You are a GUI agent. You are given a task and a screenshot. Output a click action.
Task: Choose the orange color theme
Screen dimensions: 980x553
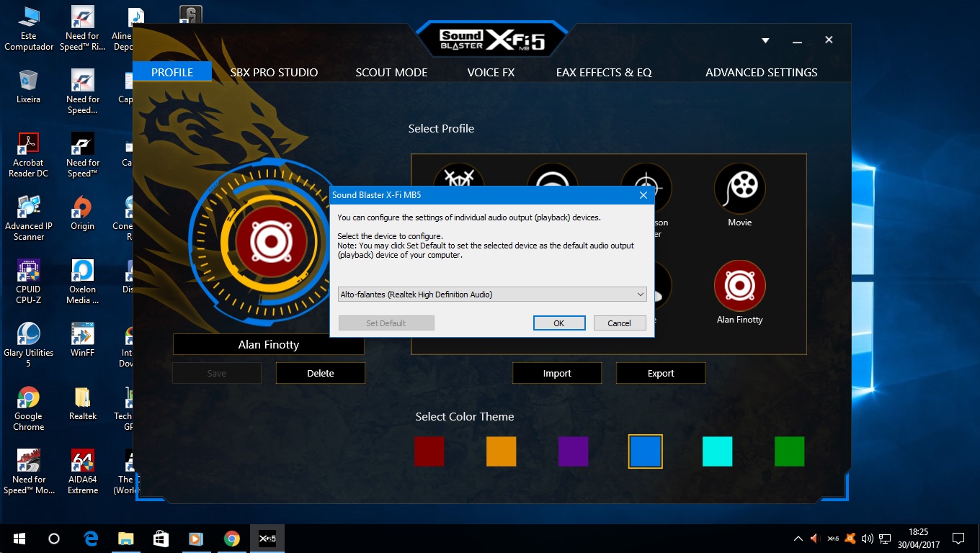point(502,451)
